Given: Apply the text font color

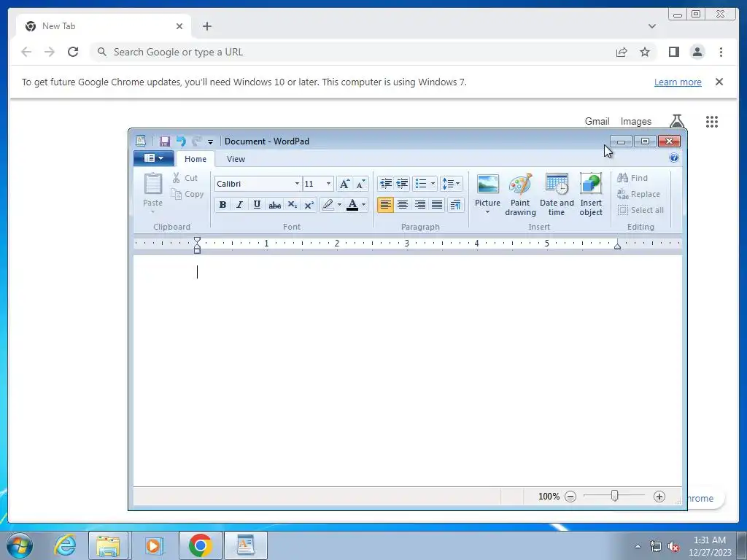Looking at the screenshot, I should tap(352, 205).
